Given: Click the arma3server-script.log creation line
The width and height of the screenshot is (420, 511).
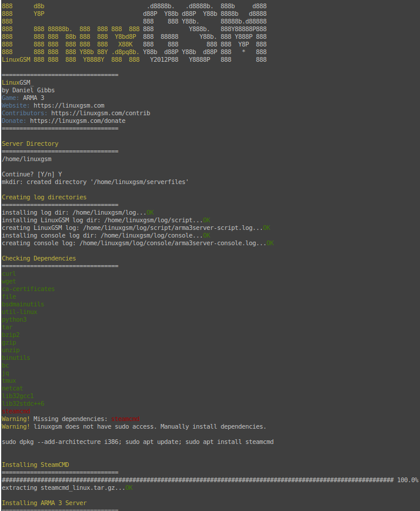Looking at the screenshot, I should [136, 228].
